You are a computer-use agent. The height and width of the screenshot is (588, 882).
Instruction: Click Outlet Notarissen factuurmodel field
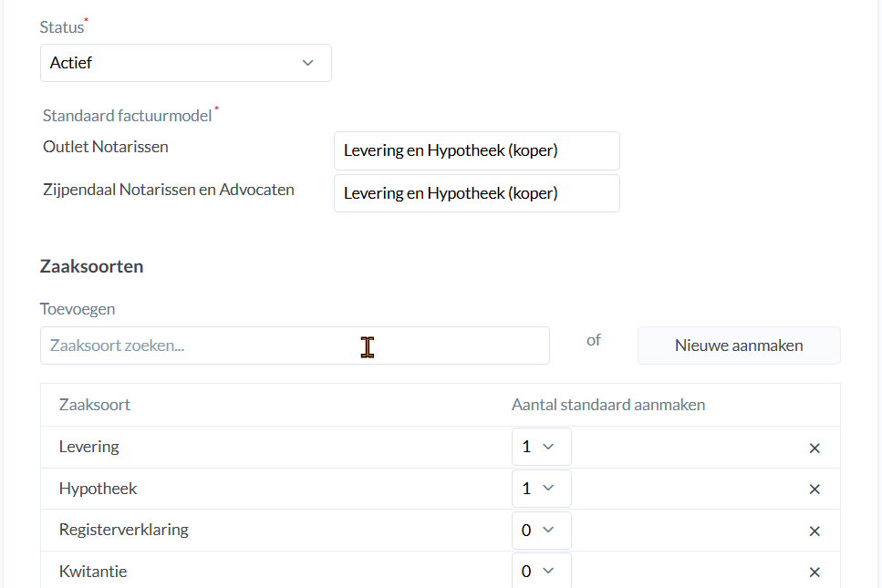pos(476,150)
